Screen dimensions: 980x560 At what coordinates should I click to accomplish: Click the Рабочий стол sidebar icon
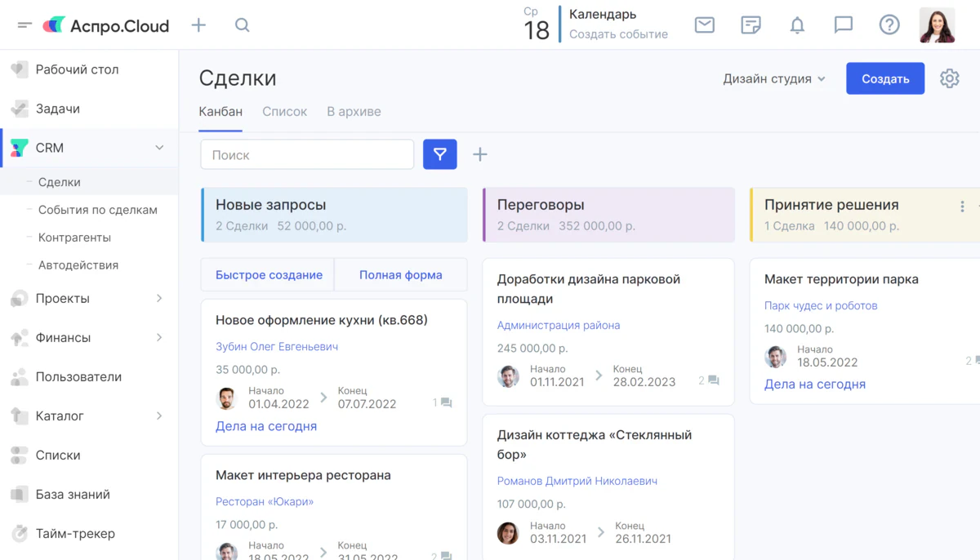click(20, 70)
